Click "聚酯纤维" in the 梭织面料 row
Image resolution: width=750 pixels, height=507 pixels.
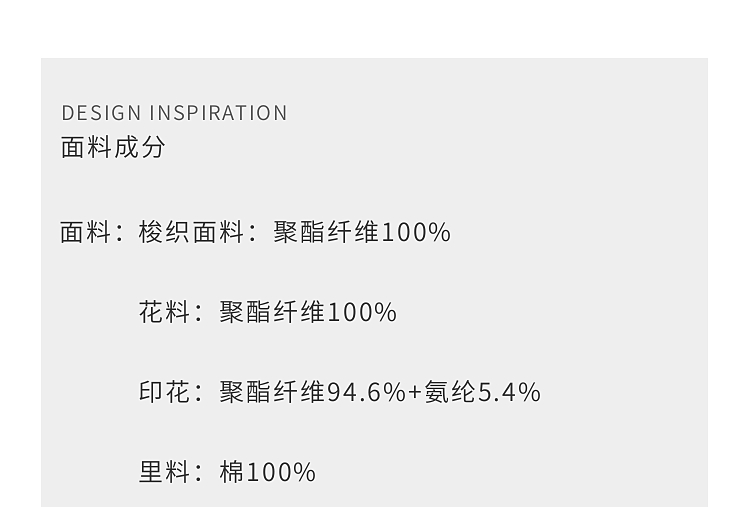[x=326, y=232]
